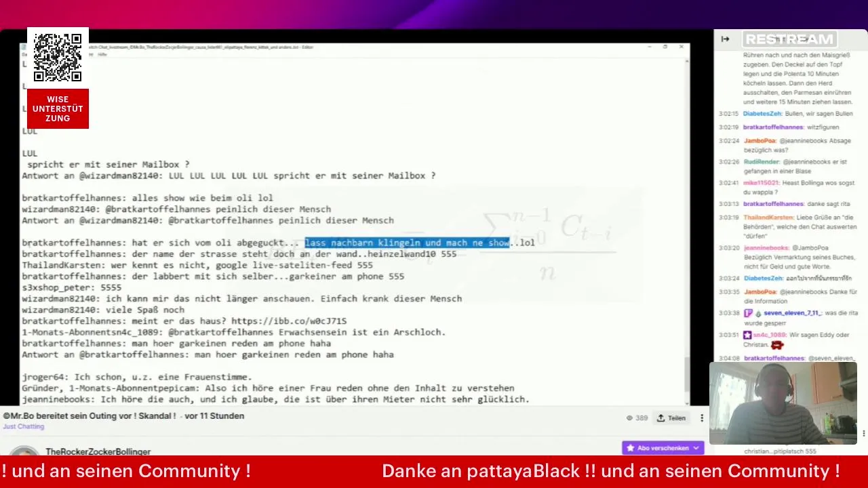Image resolution: width=868 pixels, height=488 pixels.
Task: Close the text editor window
Action: (681, 47)
